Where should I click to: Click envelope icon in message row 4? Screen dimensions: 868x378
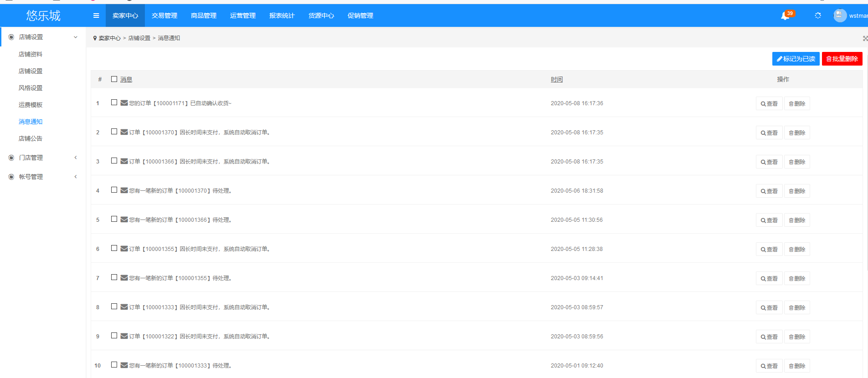[124, 190]
